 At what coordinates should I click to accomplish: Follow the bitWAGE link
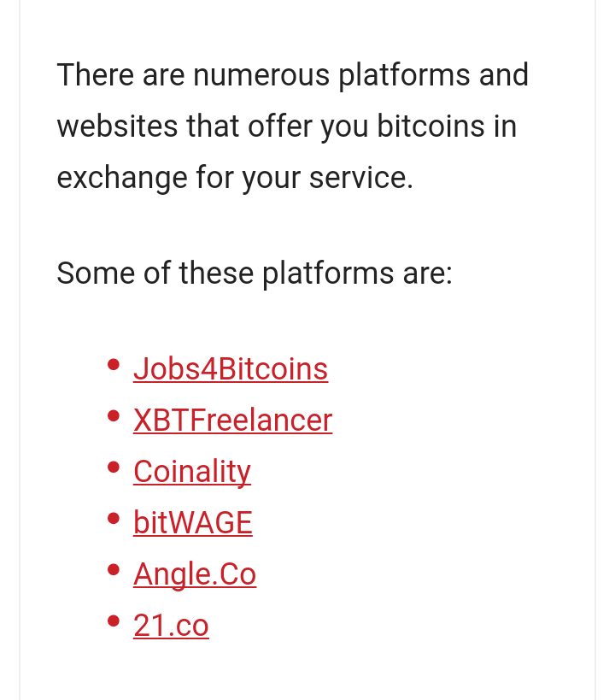193,523
